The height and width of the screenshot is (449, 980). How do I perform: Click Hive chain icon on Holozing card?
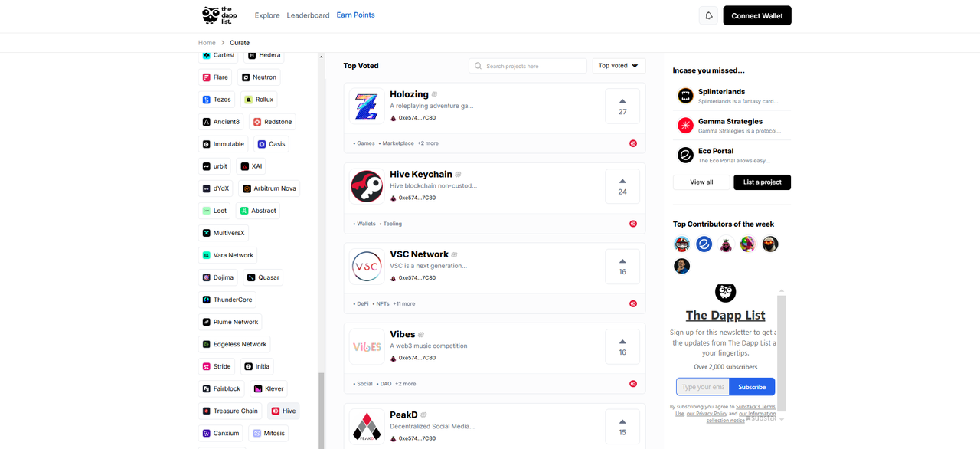point(633,143)
